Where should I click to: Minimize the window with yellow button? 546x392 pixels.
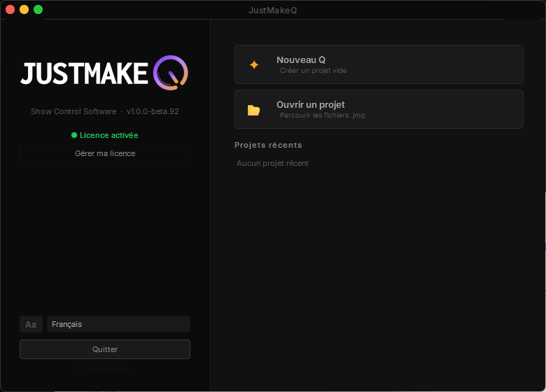pos(24,10)
